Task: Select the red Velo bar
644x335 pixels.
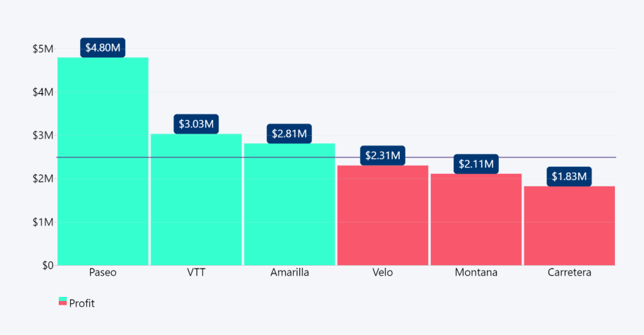Action: click(383, 216)
